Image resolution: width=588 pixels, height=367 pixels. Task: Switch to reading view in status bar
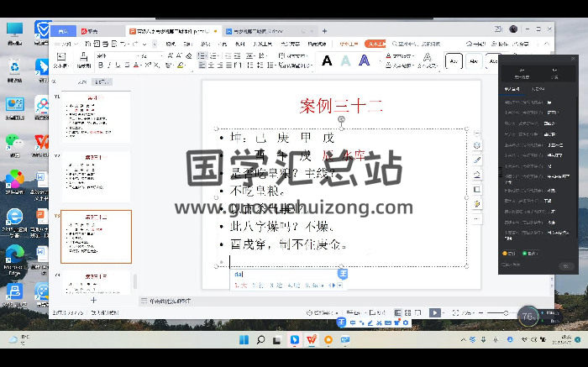[x=417, y=312]
